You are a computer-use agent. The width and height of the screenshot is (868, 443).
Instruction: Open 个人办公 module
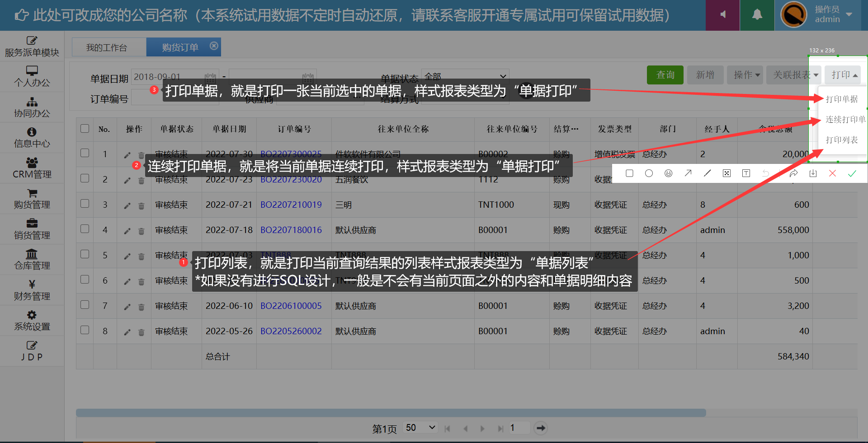(x=32, y=77)
